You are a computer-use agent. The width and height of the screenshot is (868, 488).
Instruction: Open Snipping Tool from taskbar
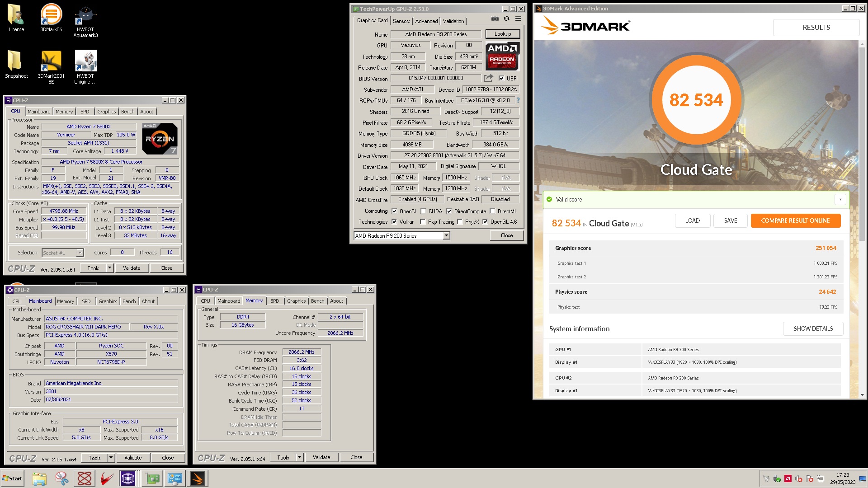[x=61, y=479]
